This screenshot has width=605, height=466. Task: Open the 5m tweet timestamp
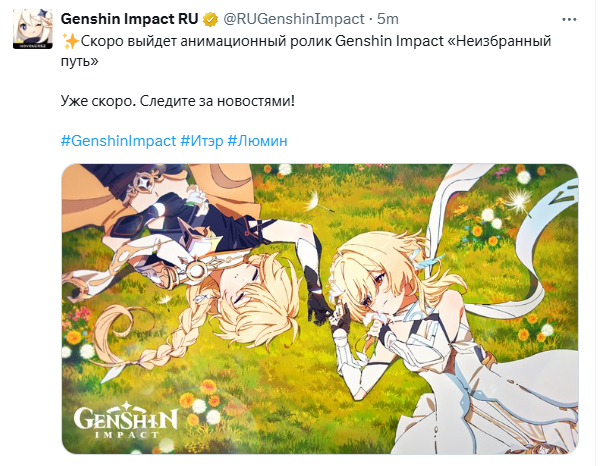(x=387, y=19)
